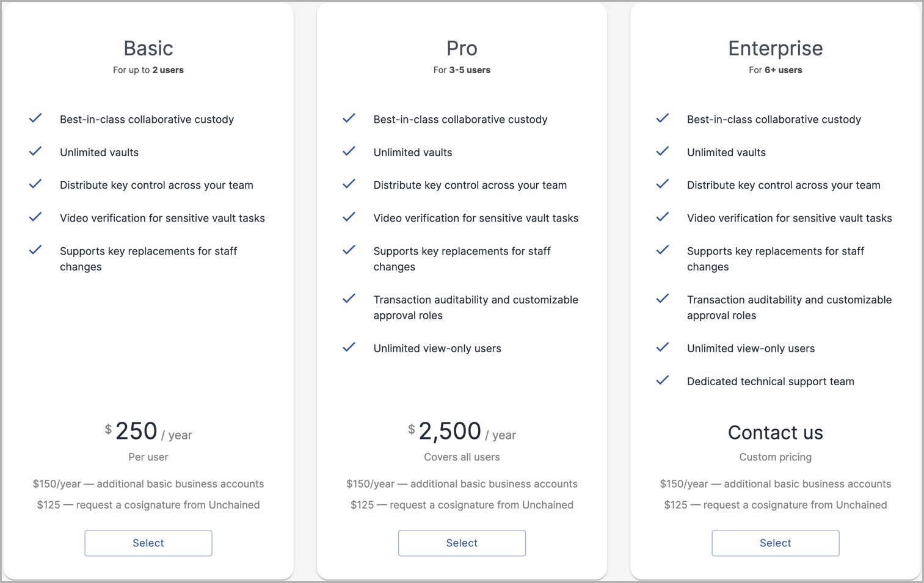The height and width of the screenshot is (583, 924).
Task: Click the Pro plan heading
Action: (x=462, y=48)
